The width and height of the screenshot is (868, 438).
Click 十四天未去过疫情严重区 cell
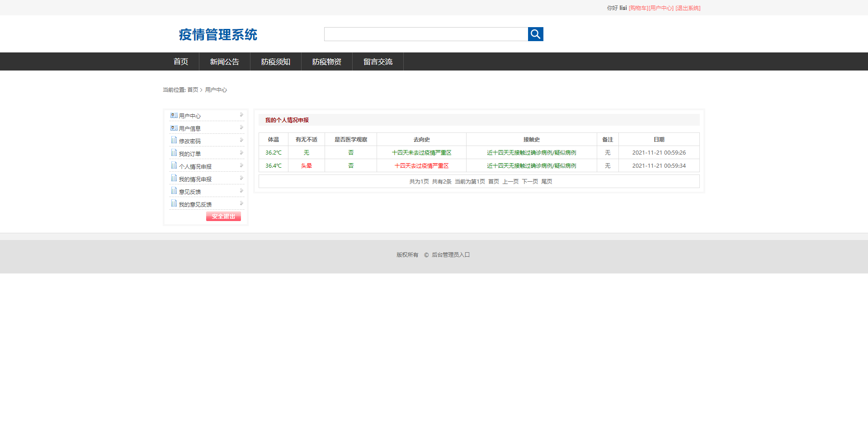tap(422, 153)
